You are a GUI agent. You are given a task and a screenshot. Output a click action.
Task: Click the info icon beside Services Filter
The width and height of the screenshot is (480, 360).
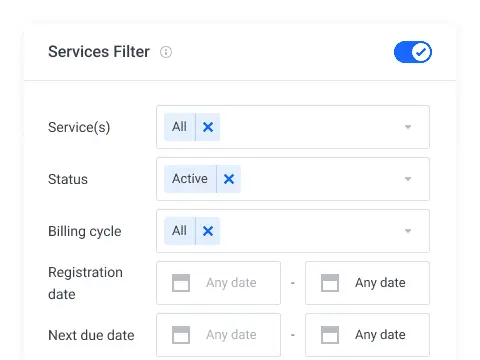166,52
